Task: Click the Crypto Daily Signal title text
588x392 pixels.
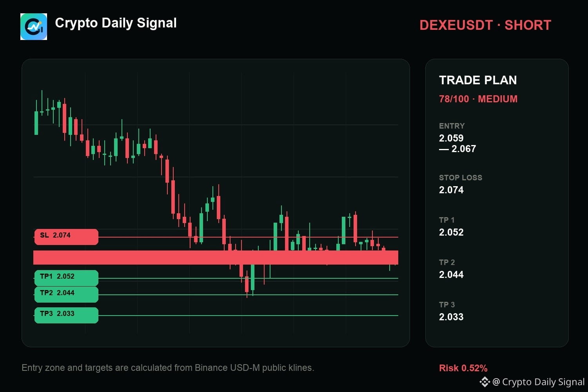Action: pos(116,23)
